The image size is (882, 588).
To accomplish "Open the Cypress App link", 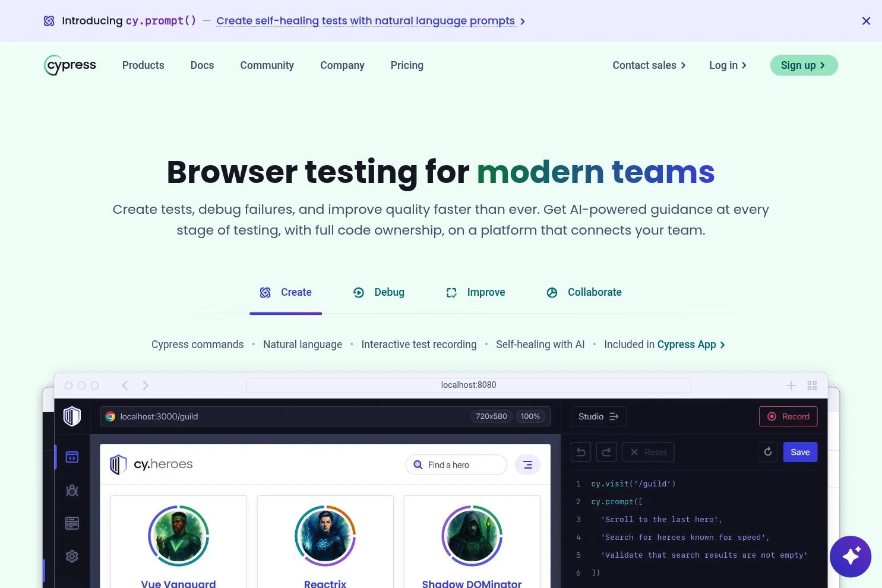I will click(x=691, y=344).
